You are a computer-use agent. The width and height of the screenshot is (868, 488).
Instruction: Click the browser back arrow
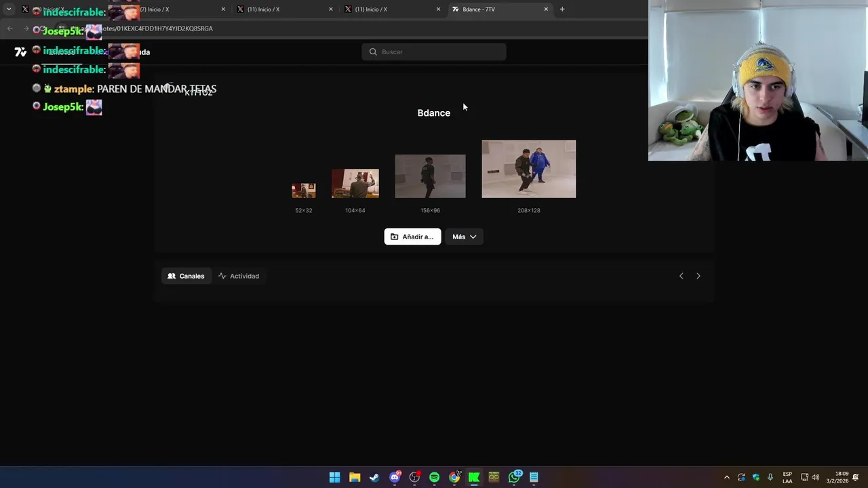9,28
